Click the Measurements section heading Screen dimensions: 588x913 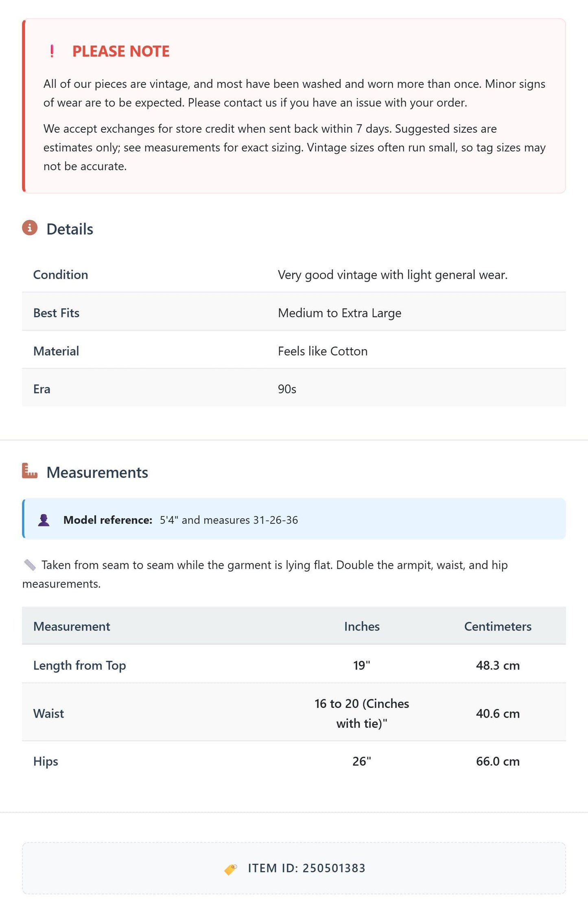tap(97, 472)
